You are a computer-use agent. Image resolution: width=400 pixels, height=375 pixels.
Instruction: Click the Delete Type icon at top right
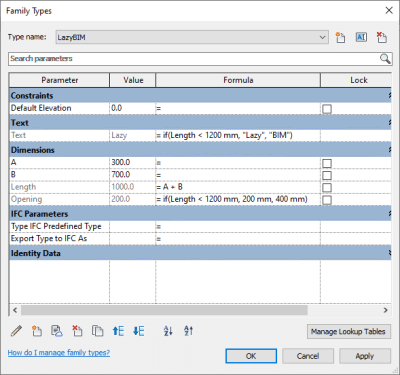(x=382, y=37)
